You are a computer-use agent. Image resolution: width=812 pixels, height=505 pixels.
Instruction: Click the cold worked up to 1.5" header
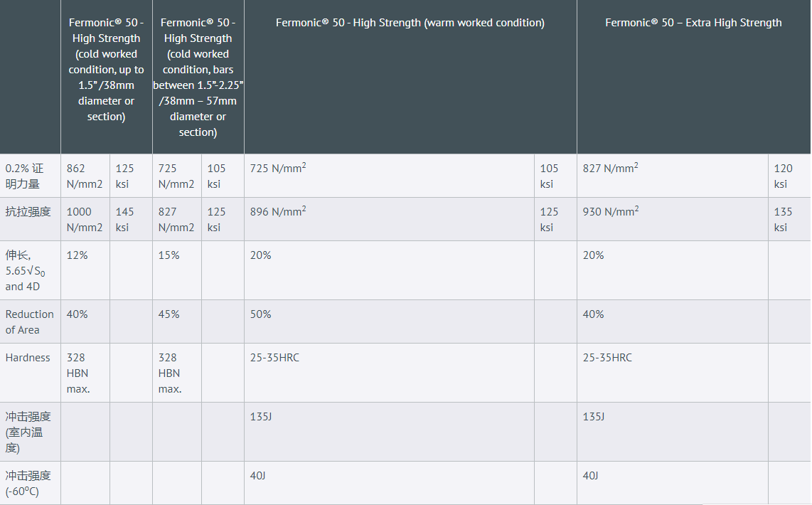coord(106,70)
